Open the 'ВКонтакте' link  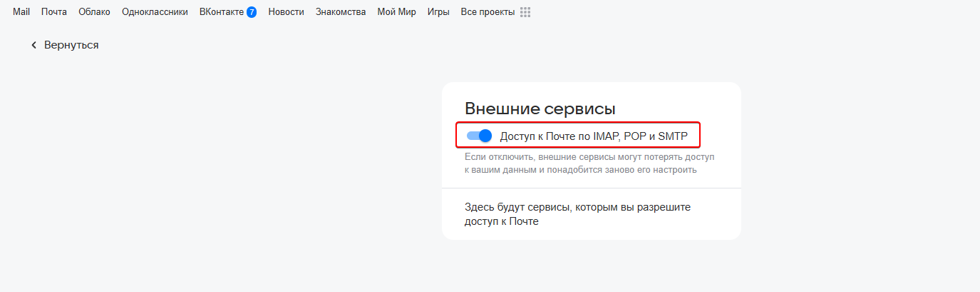222,12
